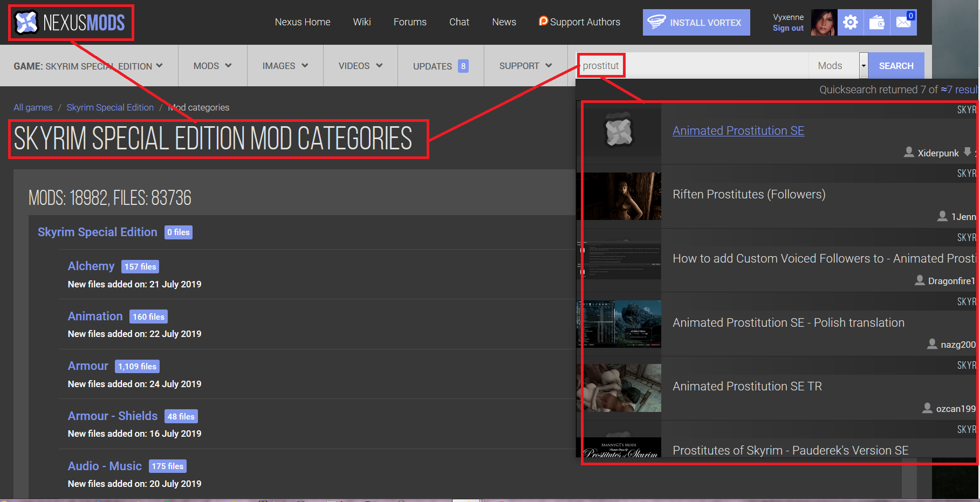Open the Animation category
This screenshot has height=502, width=980.
(95, 316)
